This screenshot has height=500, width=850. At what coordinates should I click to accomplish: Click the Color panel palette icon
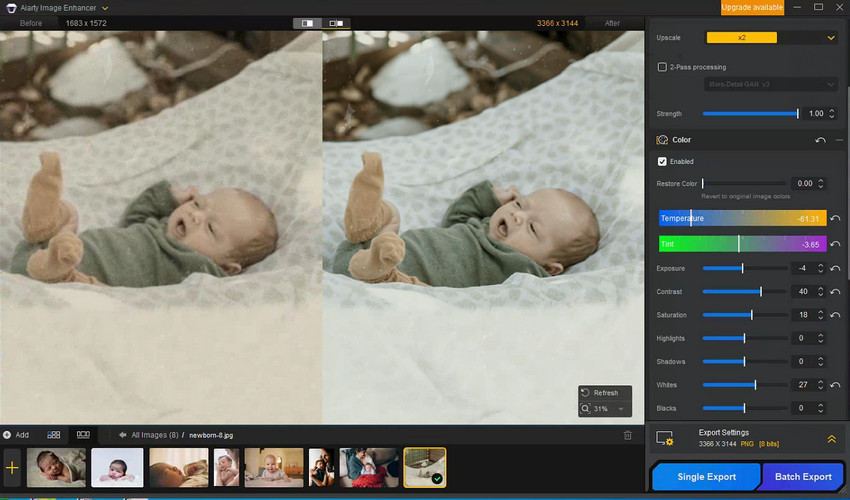[x=662, y=140]
